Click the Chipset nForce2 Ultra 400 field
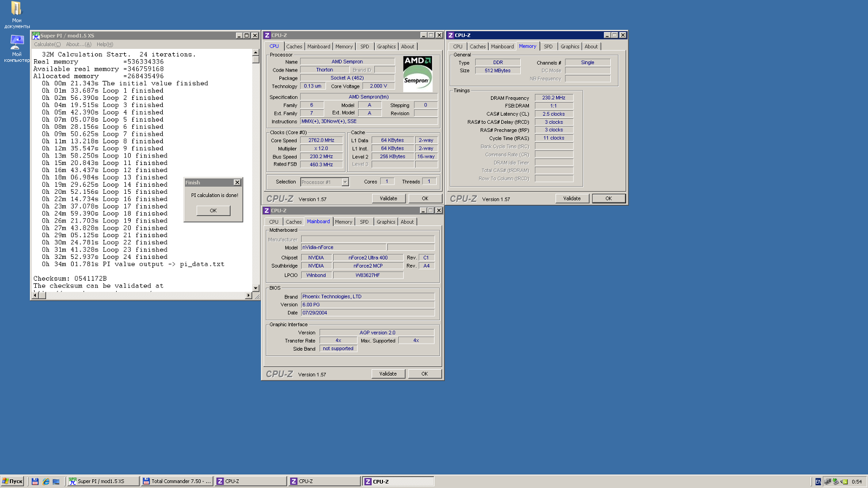The height and width of the screenshot is (488, 868). pos(368,258)
